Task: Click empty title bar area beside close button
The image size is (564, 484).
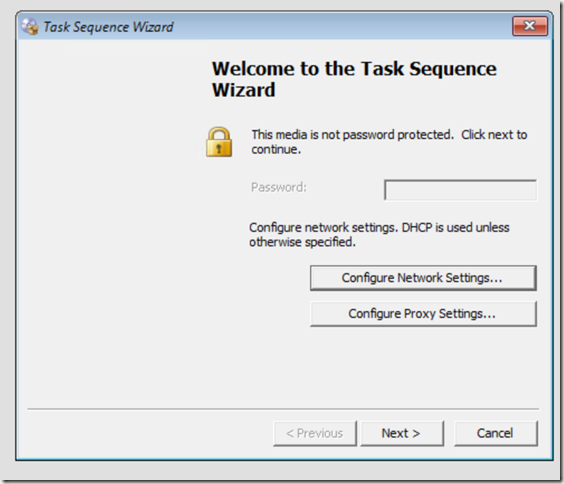Action: click(342, 27)
